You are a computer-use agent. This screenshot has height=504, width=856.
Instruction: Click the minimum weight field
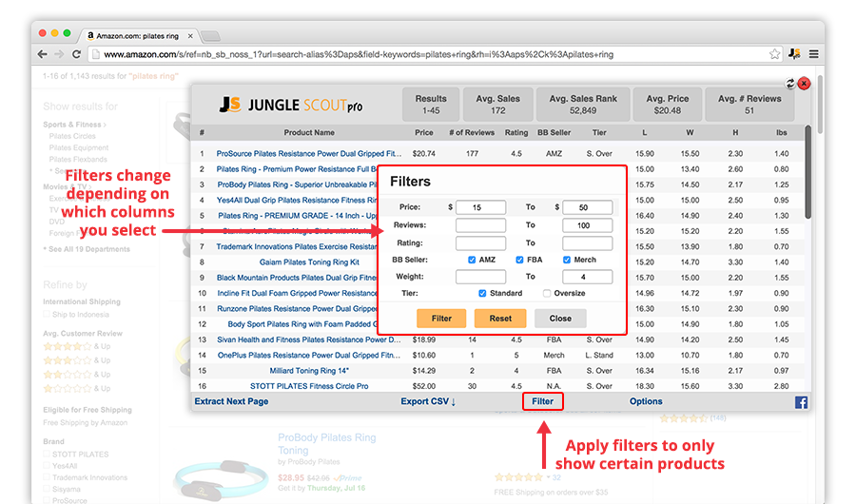point(480,277)
